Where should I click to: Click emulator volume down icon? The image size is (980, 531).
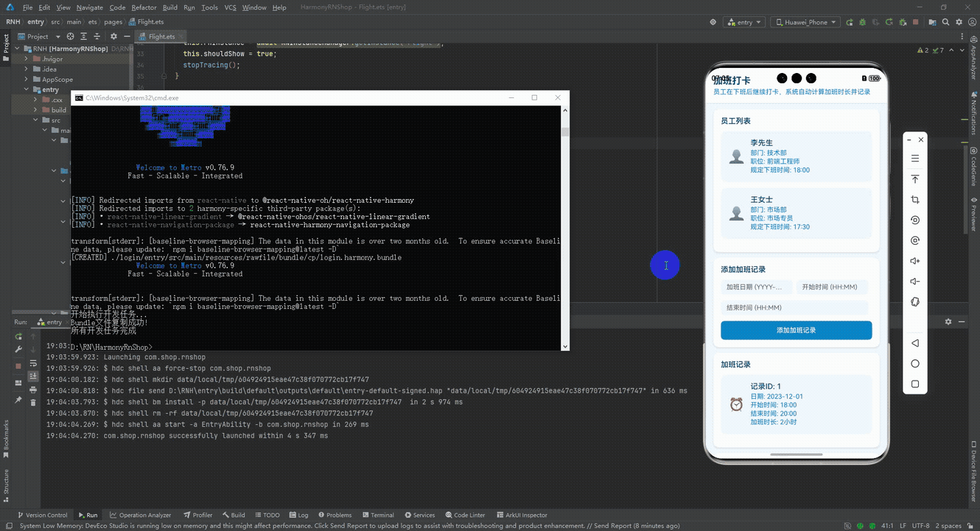coord(915,281)
